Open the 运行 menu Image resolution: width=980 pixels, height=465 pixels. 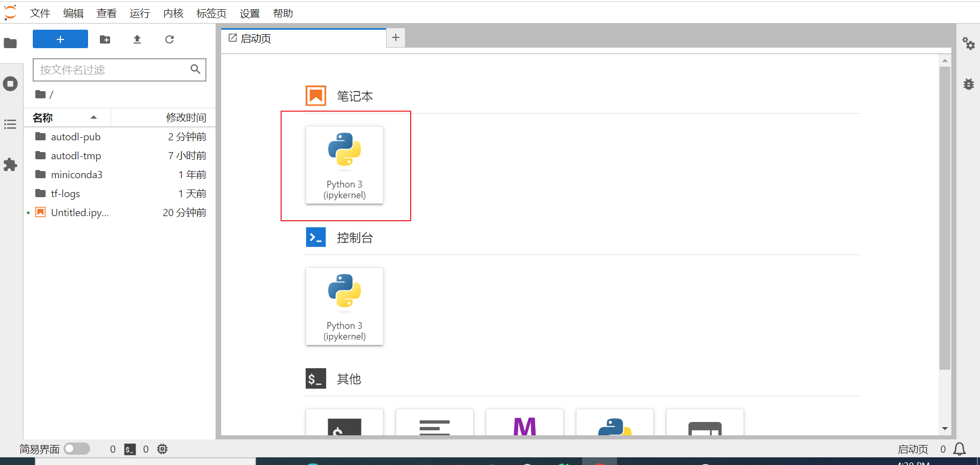click(x=140, y=13)
